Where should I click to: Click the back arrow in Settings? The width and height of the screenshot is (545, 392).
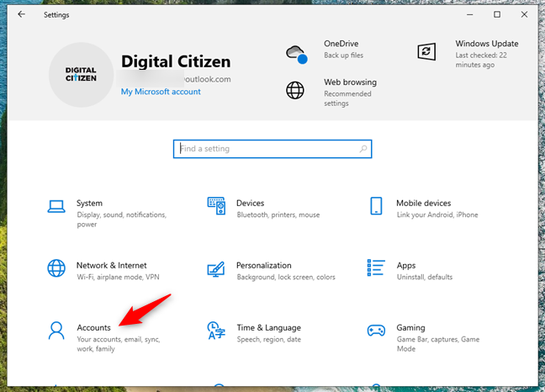(22, 14)
